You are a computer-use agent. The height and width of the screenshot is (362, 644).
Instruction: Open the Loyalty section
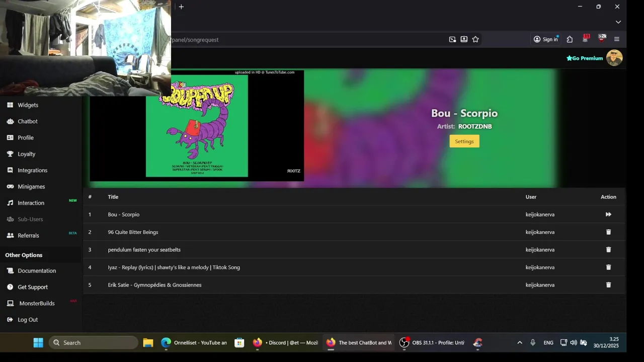[x=27, y=154]
